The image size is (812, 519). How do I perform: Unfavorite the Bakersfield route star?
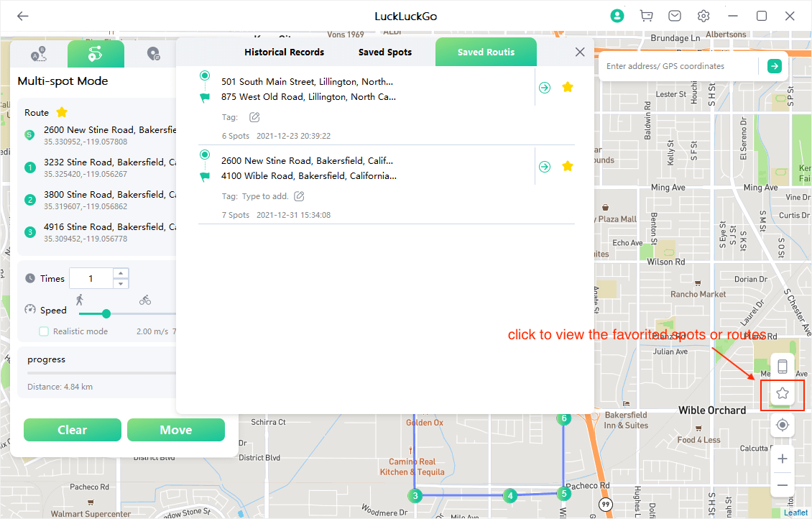(568, 166)
